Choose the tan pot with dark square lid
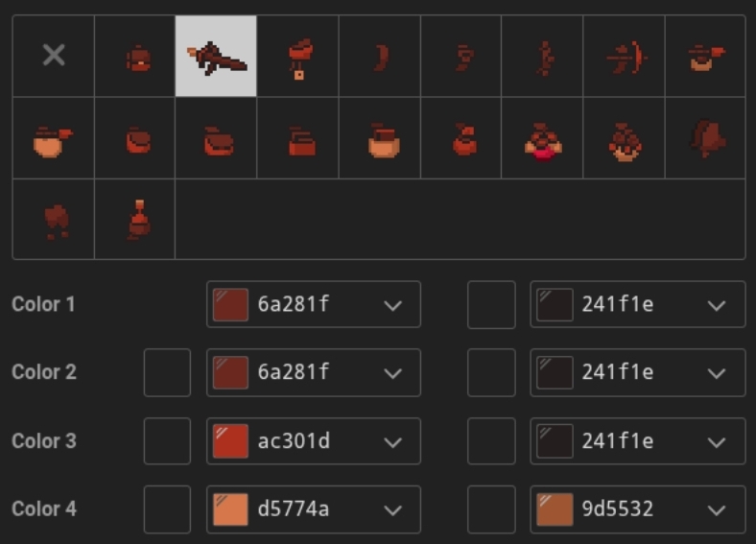Screen dimensions: 756x544 coord(380,138)
